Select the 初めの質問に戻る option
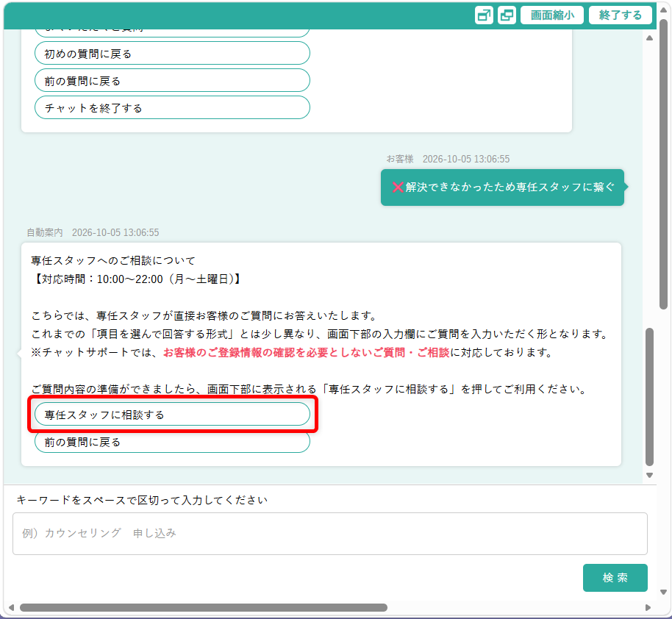 [x=172, y=54]
